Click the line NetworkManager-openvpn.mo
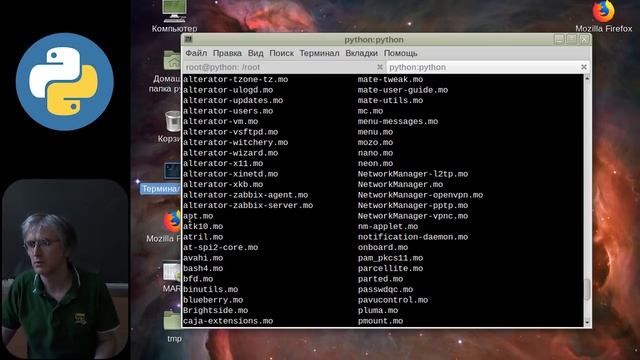 tap(420, 195)
